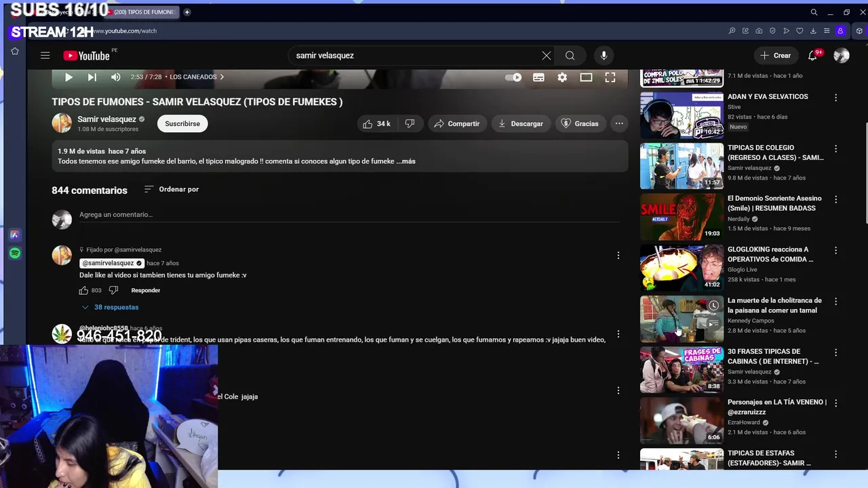Open browser search icon in title bar
Screen dimensions: 868x488
click(814, 12)
